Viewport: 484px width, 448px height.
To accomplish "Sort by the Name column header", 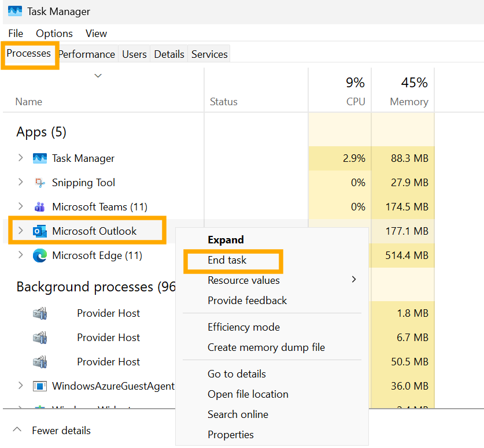I will 29,102.
